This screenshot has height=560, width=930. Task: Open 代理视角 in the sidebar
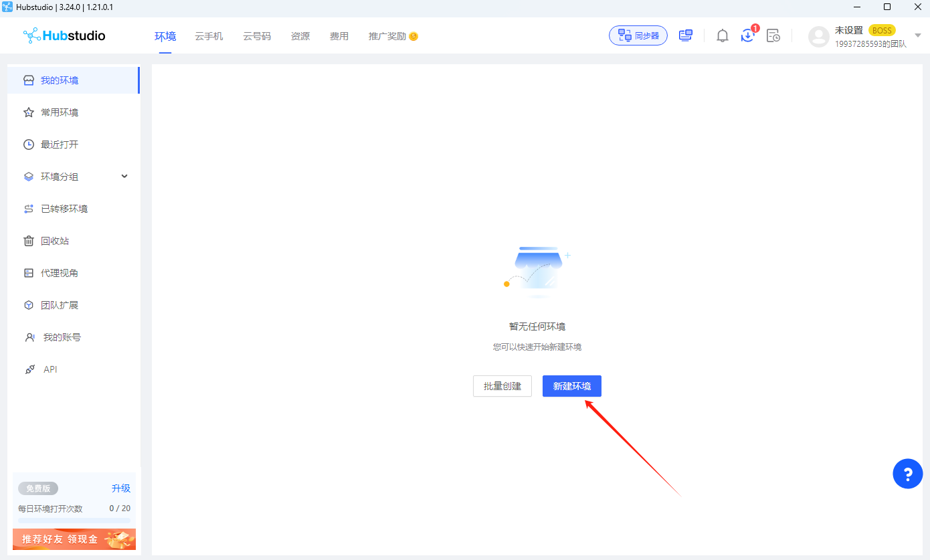click(x=74, y=273)
